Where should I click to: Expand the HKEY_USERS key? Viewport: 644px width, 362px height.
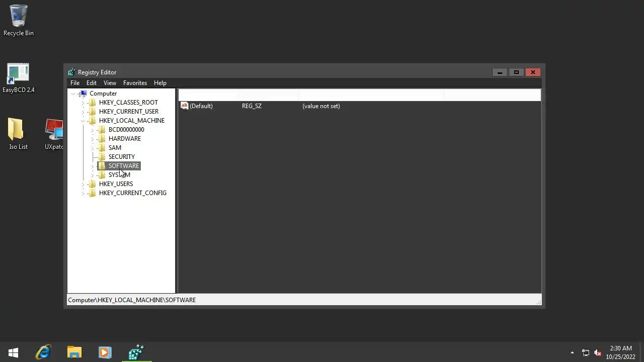click(x=83, y=184)
